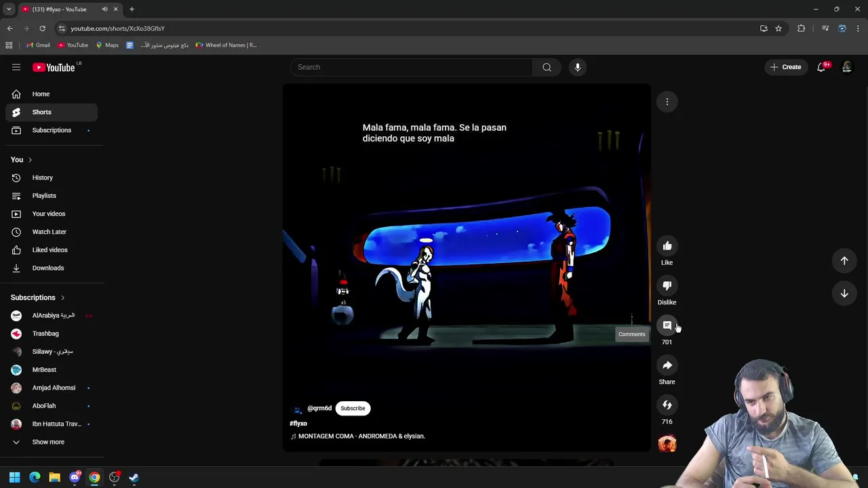Viewport: 868px width, 488px height.
Task: Open the Wheel of Names bookmark
Action: tap(226, 45)
